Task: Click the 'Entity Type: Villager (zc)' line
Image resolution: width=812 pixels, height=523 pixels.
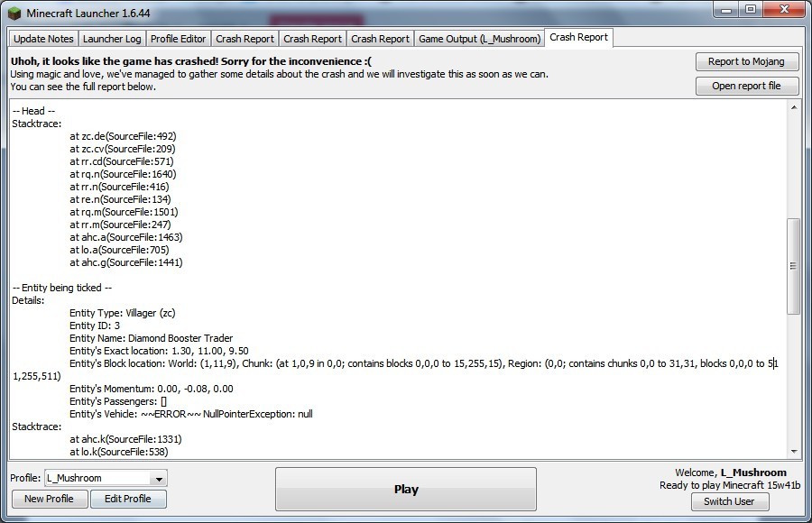Action: pos(122,313)
